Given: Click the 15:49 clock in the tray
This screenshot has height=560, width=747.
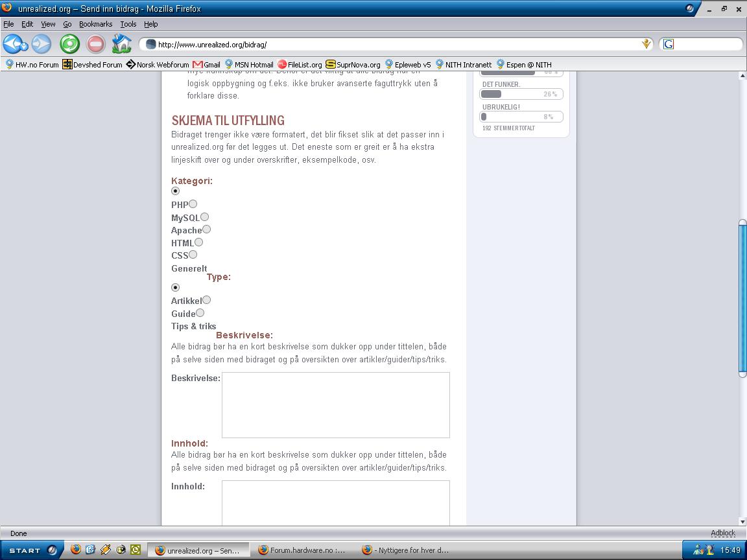Looking at the screenshot, I should pos(730,550).
